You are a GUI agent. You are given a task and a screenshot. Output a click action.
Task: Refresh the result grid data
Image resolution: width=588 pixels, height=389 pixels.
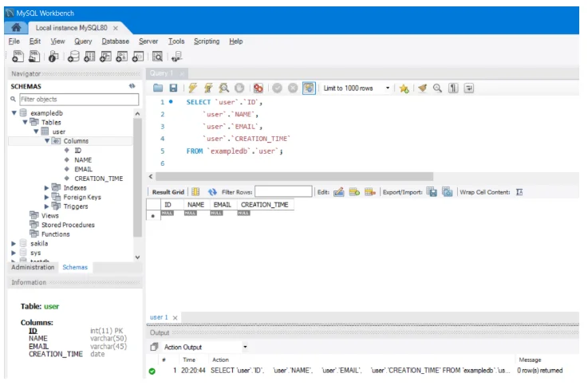212,192
